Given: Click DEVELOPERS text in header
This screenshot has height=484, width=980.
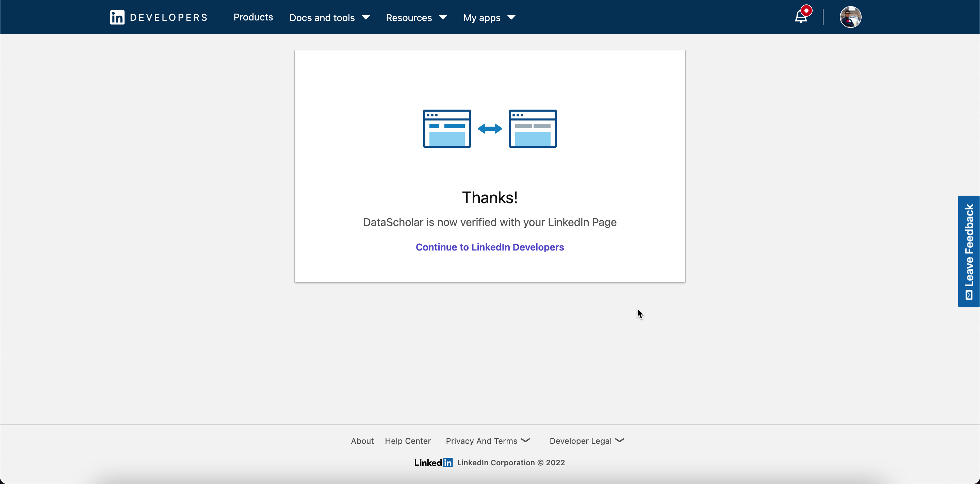Looking at the screenshot, I should coord(168,17).
